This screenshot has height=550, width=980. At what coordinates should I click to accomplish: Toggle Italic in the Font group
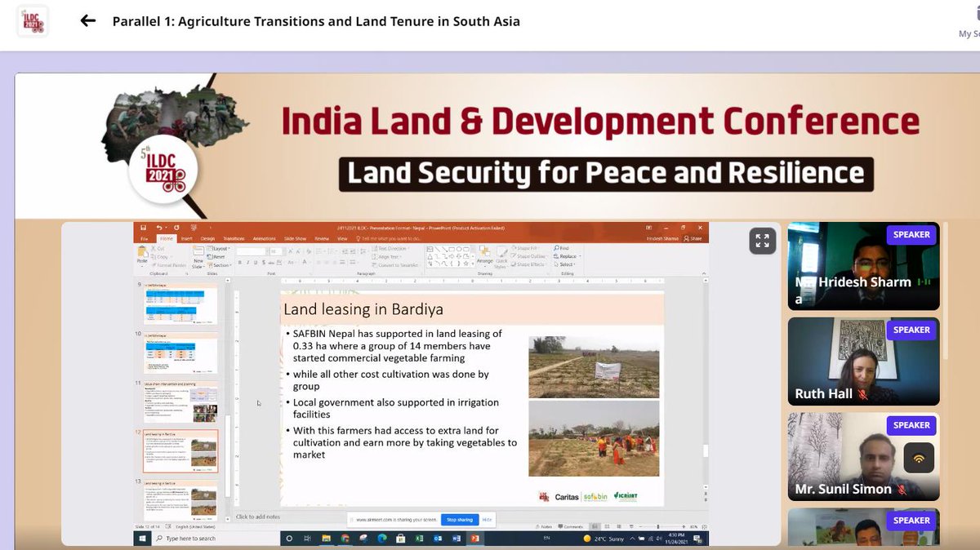coord(247,263)
